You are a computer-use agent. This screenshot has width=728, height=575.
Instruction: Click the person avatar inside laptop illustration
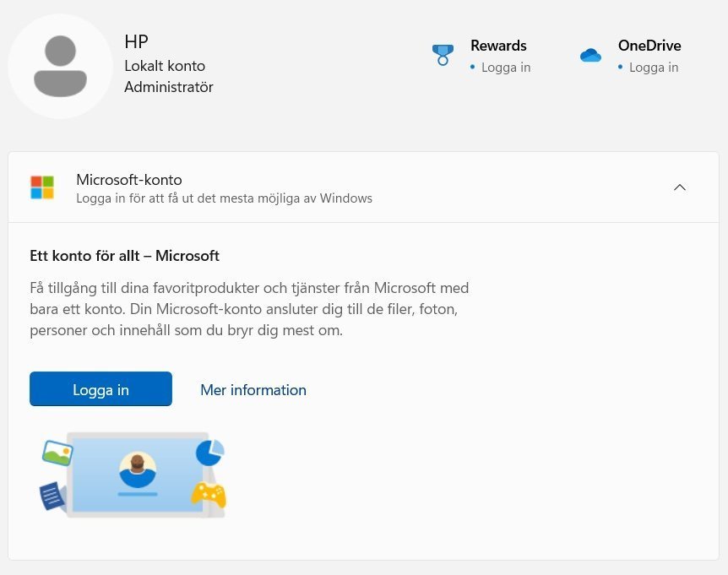click(x=137, y=469)
